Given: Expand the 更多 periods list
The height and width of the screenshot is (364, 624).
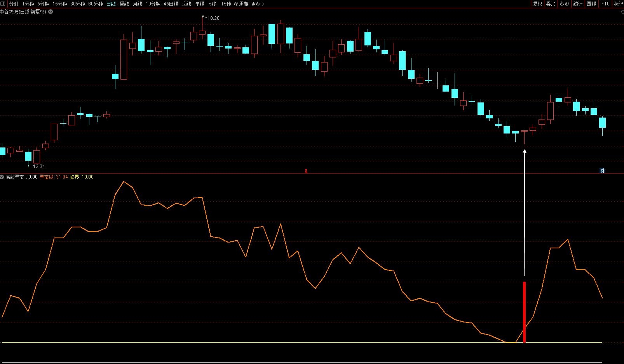Looking at the screenshot, I should pos(258,4).
